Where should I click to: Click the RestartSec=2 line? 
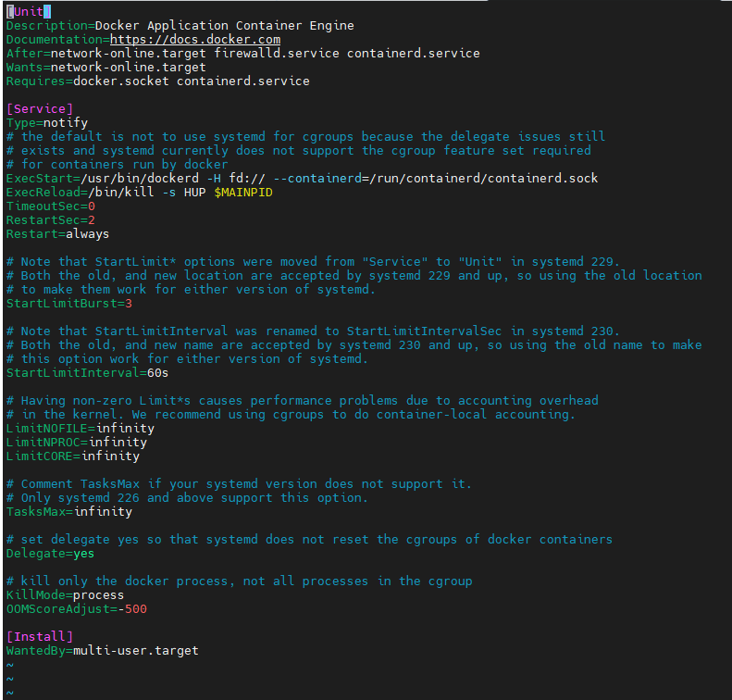coord(50,220)
